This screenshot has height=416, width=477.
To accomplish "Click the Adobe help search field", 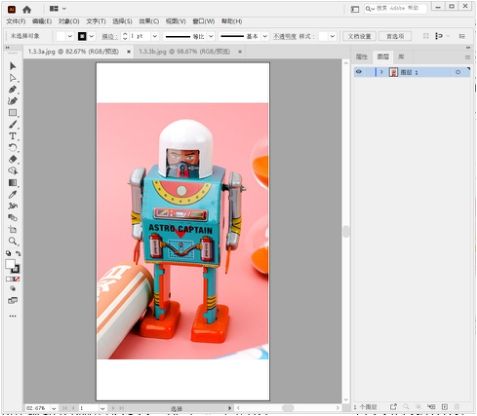I will [395, 8].
